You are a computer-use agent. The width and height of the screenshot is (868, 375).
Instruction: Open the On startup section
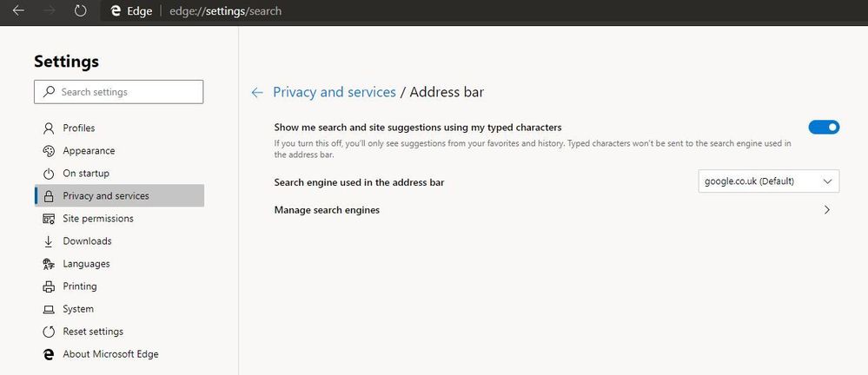point(119,174)
